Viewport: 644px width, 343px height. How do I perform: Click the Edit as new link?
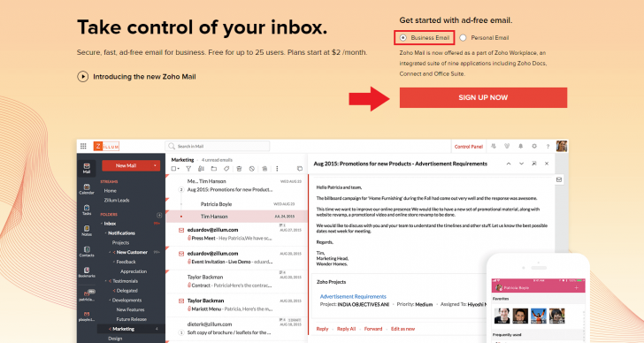[x=402, y=329]
